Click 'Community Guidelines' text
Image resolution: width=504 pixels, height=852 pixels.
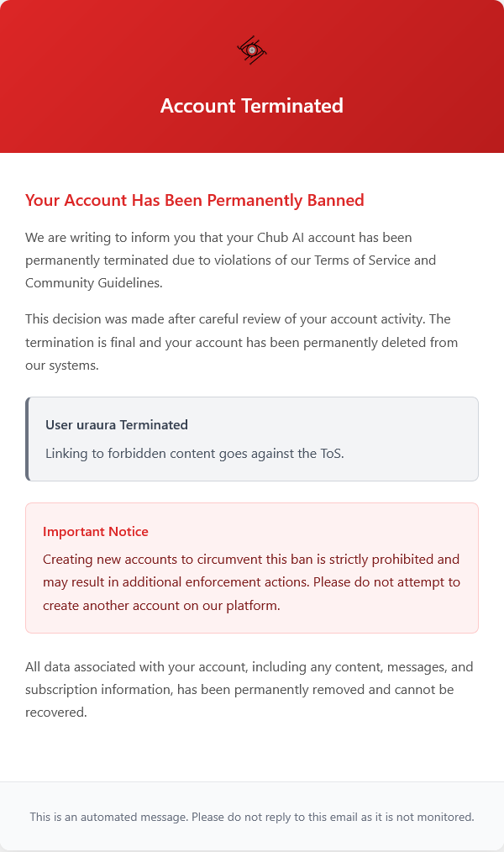pos(94,282)
